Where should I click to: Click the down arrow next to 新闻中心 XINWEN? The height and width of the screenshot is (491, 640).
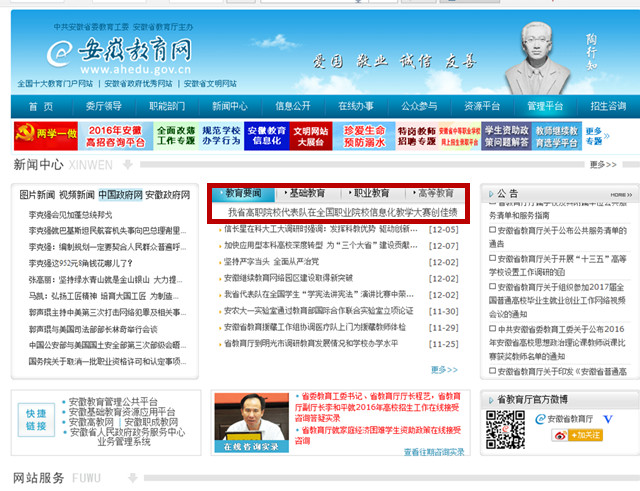point(128,164)
